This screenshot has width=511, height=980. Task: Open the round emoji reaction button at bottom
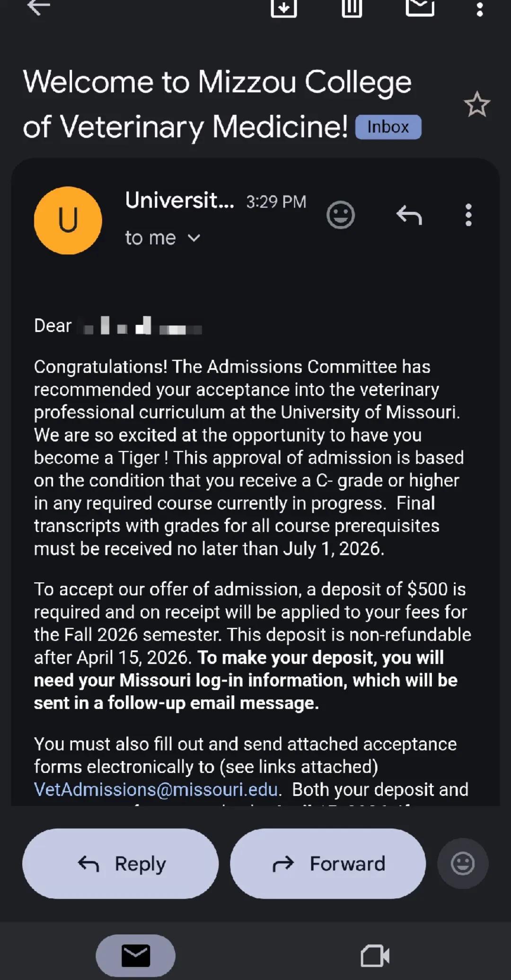tap(463, 863)
